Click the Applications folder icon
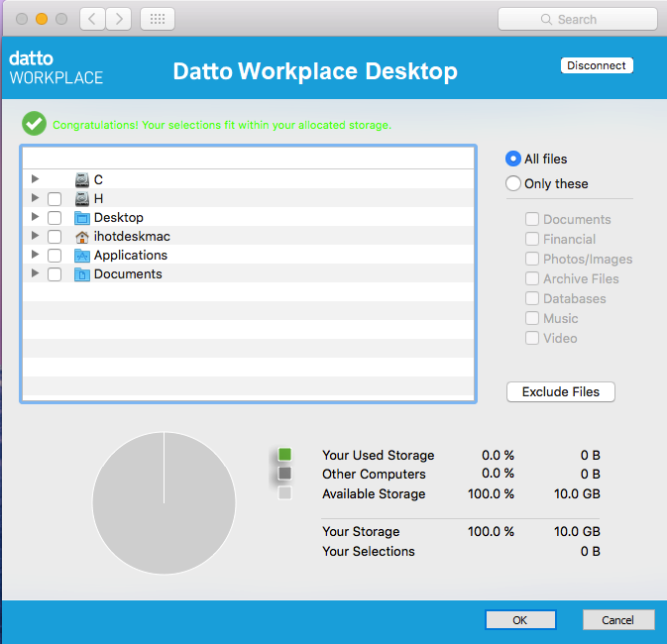 (x=82, y=256)
